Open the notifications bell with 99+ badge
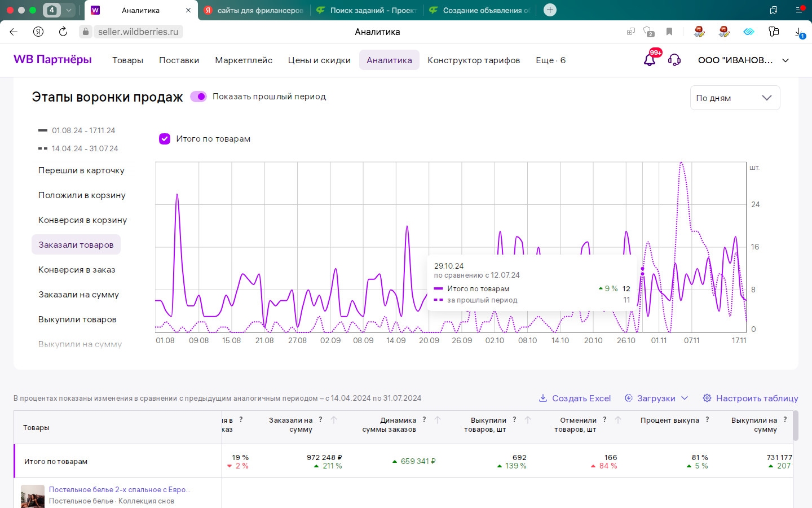 (650, 59)
